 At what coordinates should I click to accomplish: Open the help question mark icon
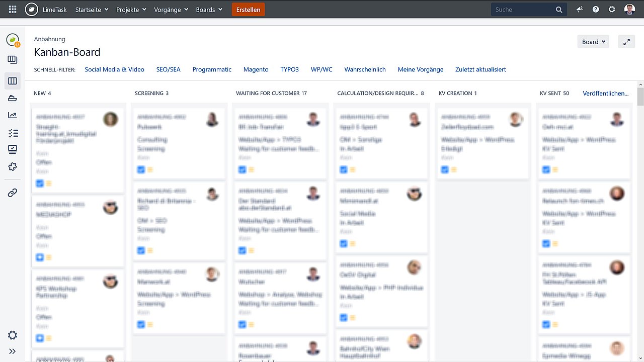596,10
